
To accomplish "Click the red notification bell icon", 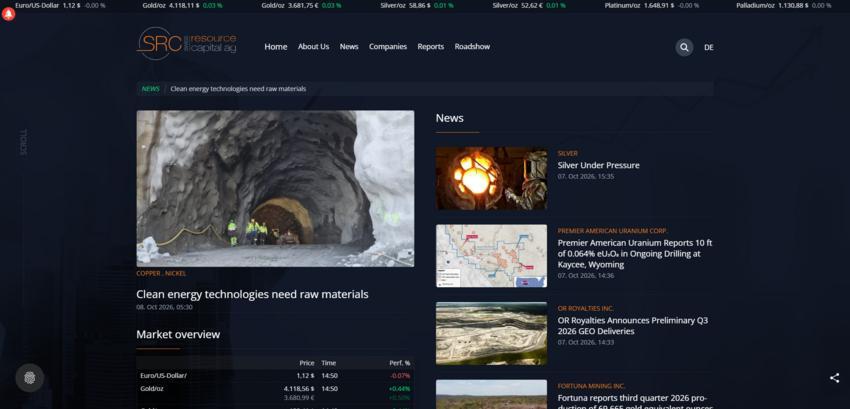I will click(x=8, y=14).
